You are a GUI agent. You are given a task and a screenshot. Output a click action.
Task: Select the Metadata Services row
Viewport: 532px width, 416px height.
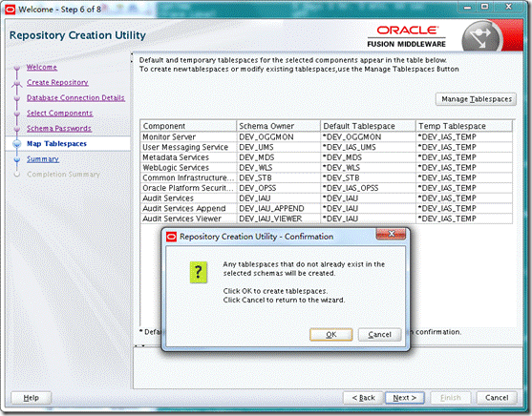(327, 157)
